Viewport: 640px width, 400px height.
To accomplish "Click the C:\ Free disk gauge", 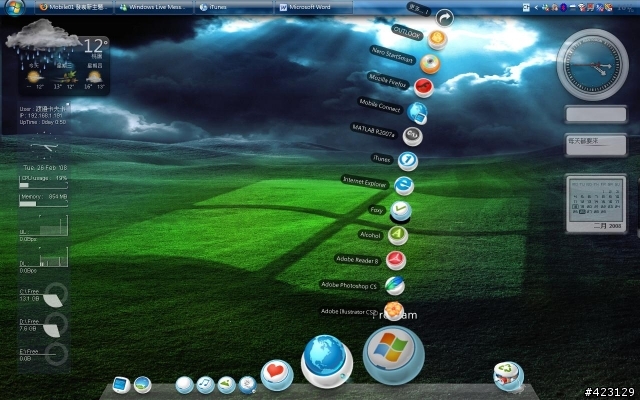I will [55, 295].
